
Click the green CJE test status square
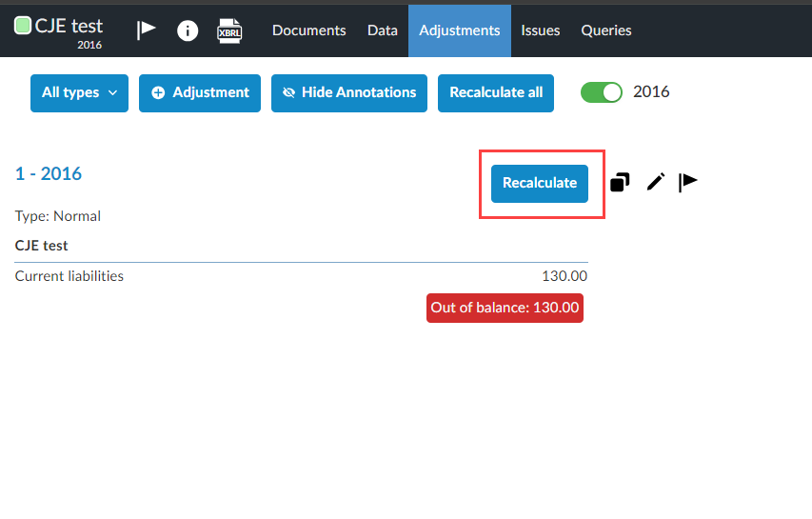pos(23,26)
